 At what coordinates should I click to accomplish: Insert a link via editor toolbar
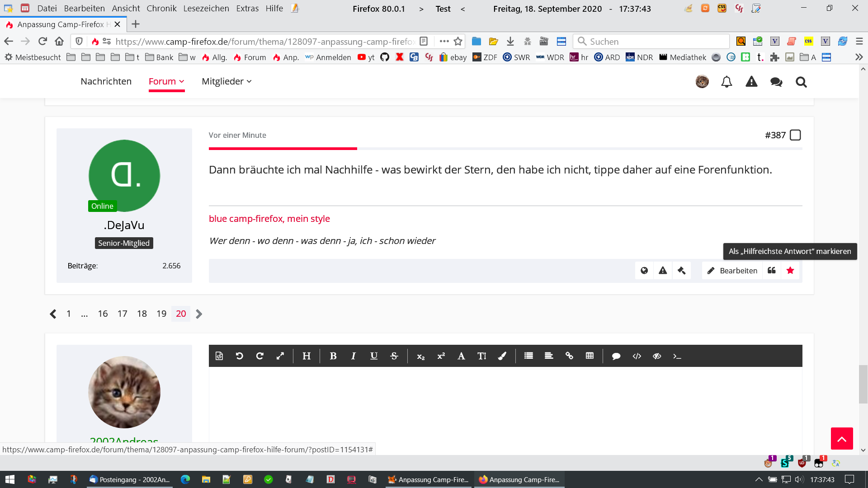[x=569, y=356]
